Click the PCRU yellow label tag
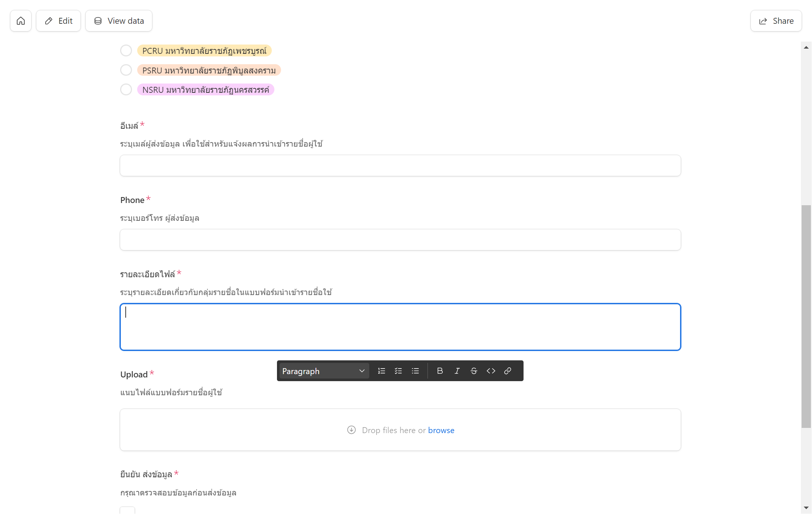Viewport: 812px width, 514px height. point(204,51)
